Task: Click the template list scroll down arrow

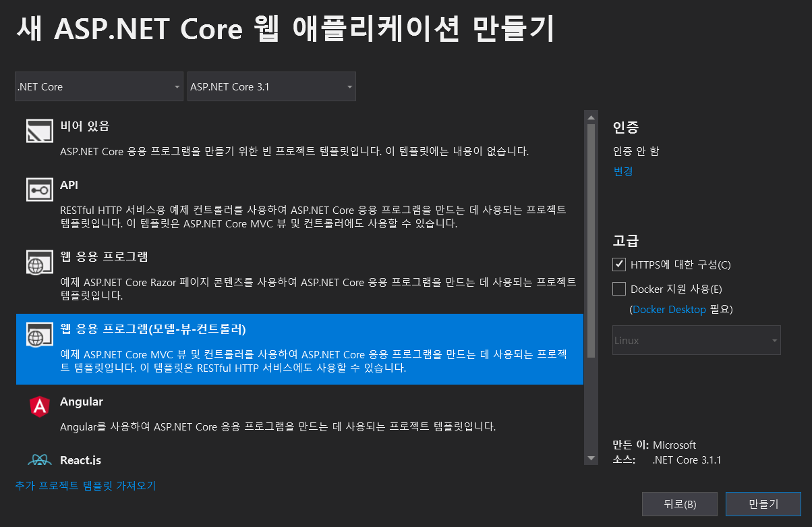Action: tap(591, 458)
